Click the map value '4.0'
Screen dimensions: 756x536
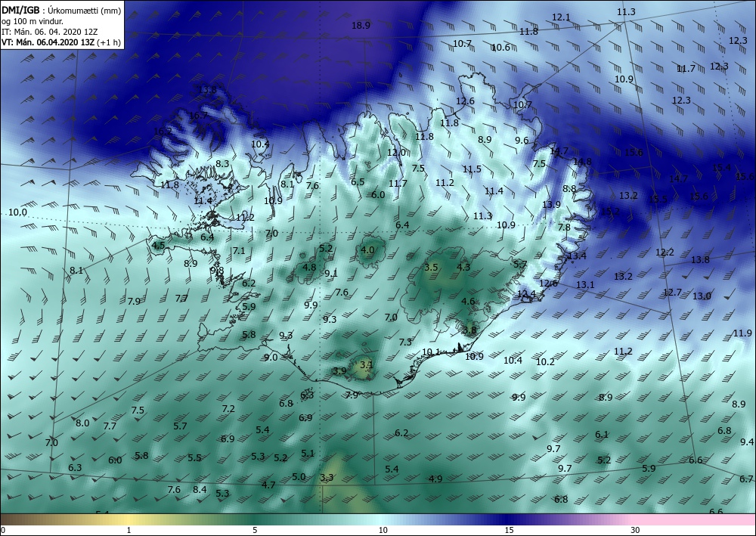coord(367,249)
